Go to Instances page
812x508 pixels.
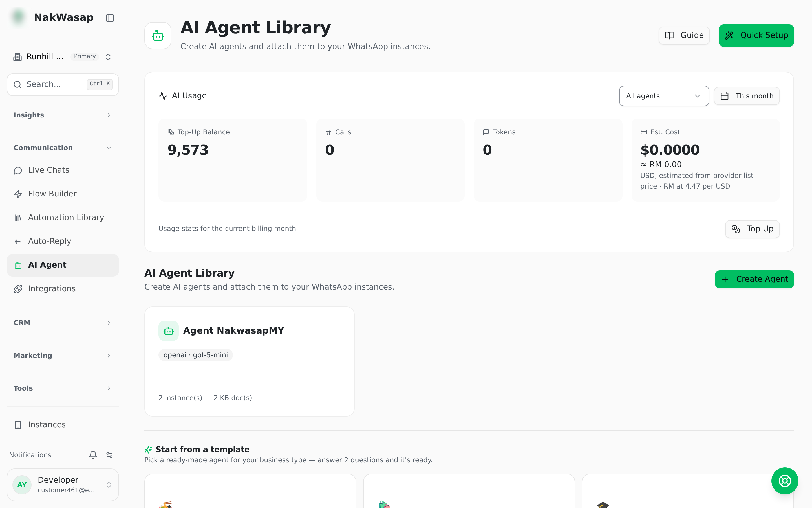tap(63, 425)
